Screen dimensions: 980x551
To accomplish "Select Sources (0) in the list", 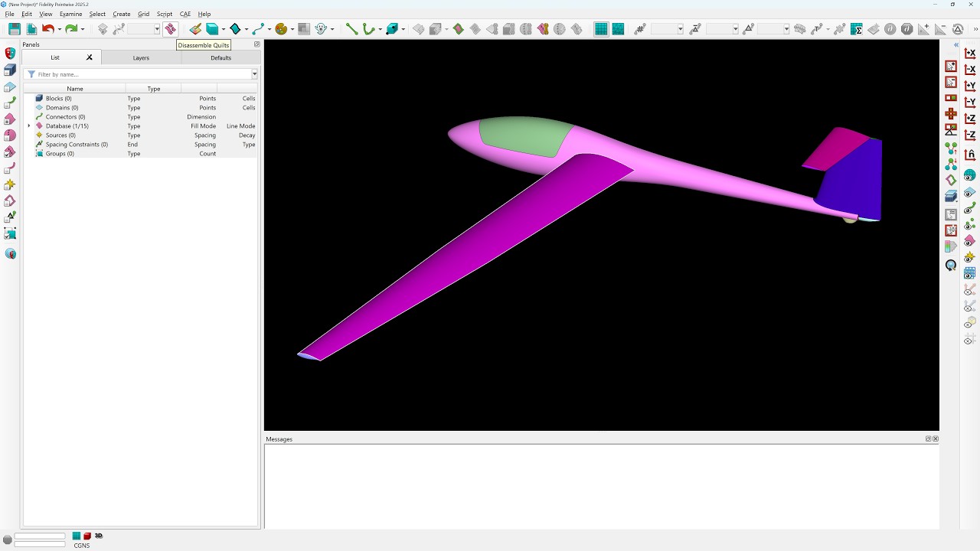I will coord(60,135).
